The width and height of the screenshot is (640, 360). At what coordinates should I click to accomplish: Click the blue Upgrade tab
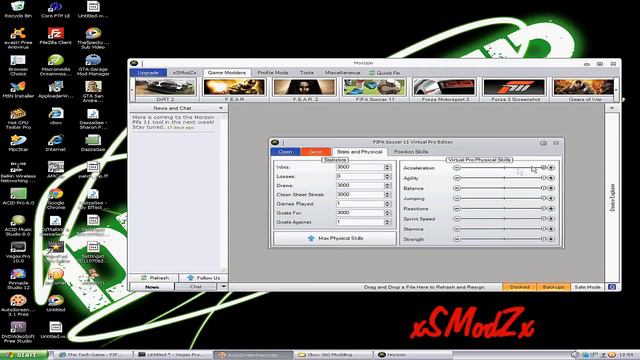[148, 73]
